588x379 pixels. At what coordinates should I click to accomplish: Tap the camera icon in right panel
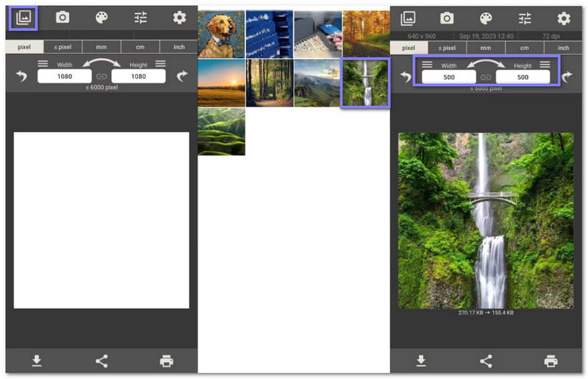point(447,18)
